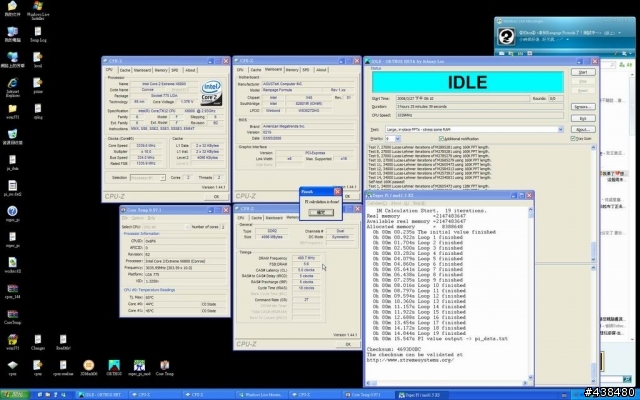Click the Exit button in ORTHOS

pos(582,118)
